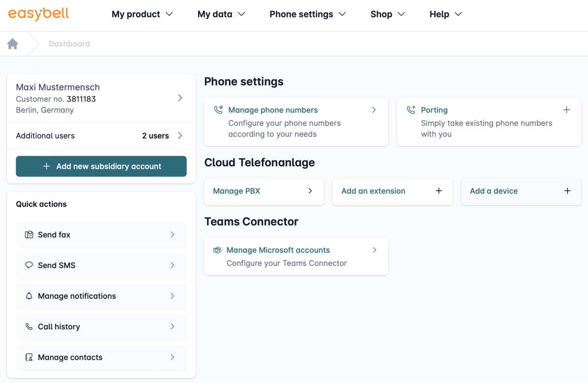The width and height of the screenshot is (588, 383).
Task: Click chevron on Manage Microsoft accounts card
Action: pyautogui.click(x=374, y=250)
